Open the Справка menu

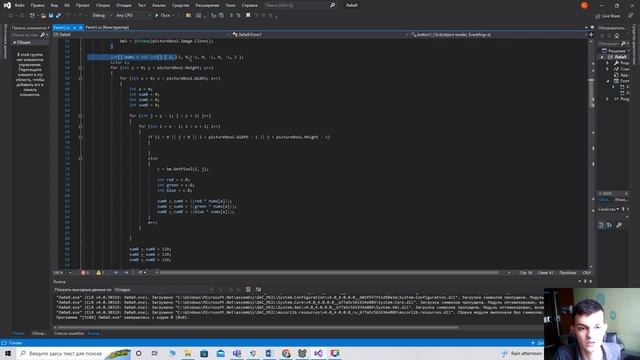pos(249,5)
